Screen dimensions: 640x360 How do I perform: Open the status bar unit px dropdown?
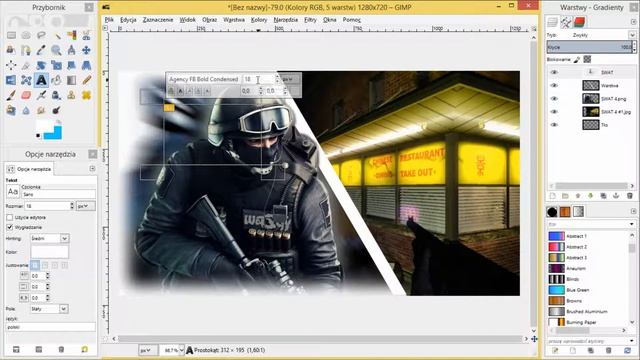tap(147, 350)
